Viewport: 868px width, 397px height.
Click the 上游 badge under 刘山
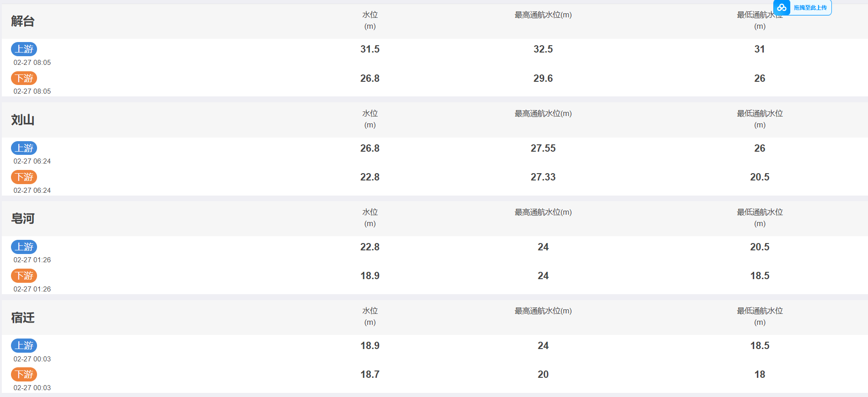tap(24, 148)
